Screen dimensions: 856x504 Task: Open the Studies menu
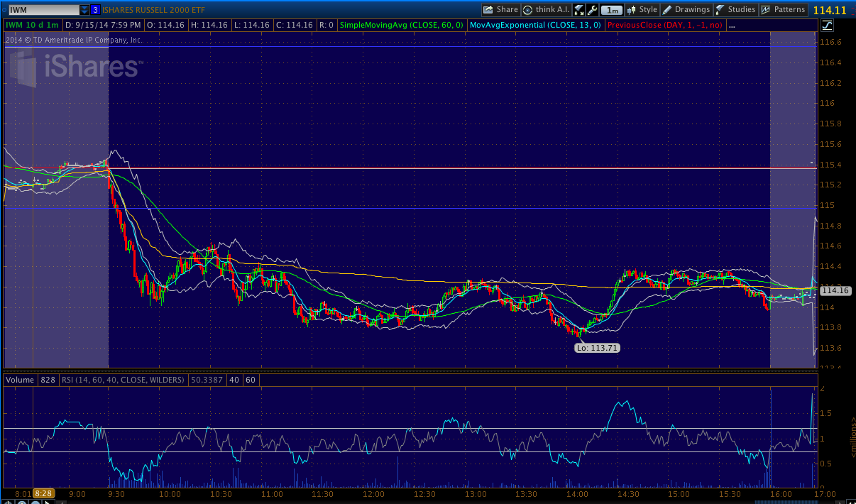735,10
